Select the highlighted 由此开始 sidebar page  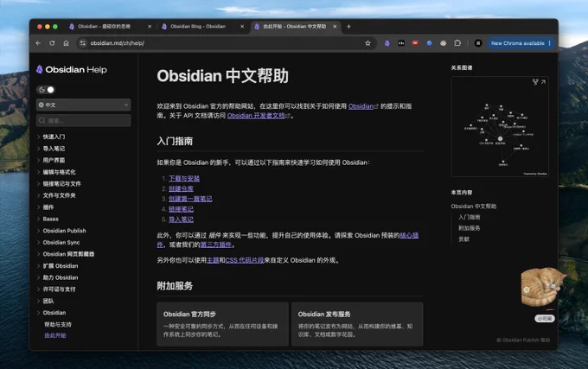pos(55,335)
